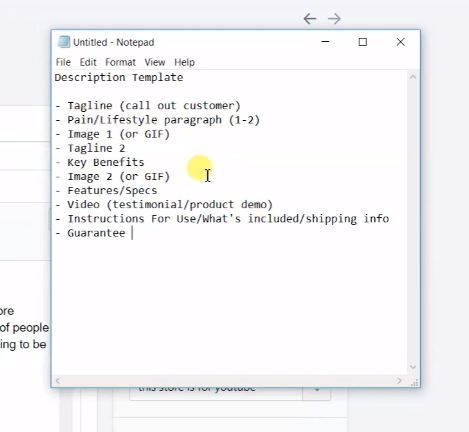Open the Edit menu in Notepad
469x432 pixels.
(88, 62)
